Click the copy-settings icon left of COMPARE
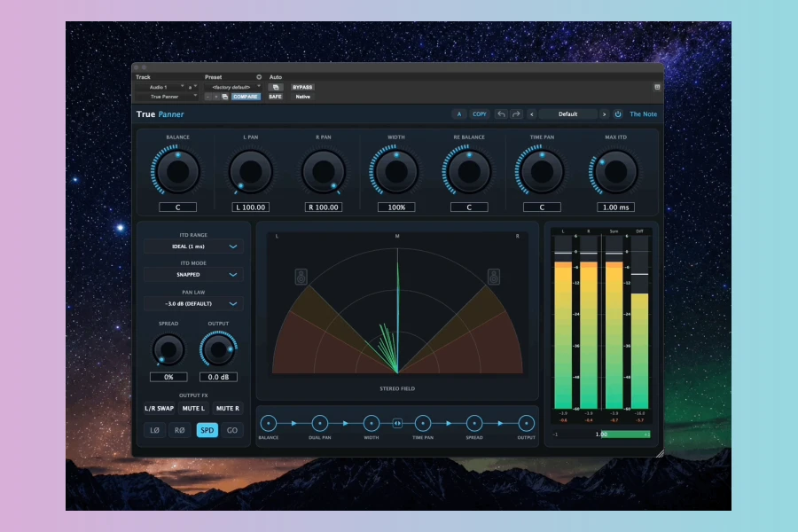Image resolution: width=798 pixels, height=532 pixels. click(x=225, y=97)
